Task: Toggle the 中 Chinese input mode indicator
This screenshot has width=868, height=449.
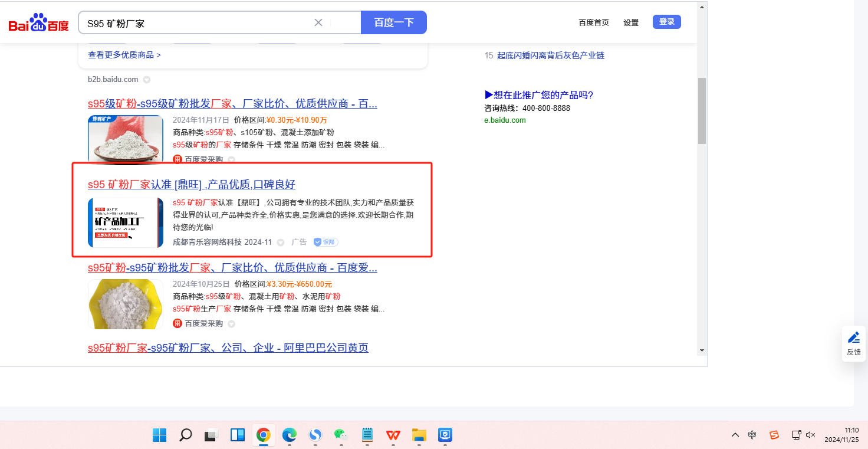Action: 752,435
